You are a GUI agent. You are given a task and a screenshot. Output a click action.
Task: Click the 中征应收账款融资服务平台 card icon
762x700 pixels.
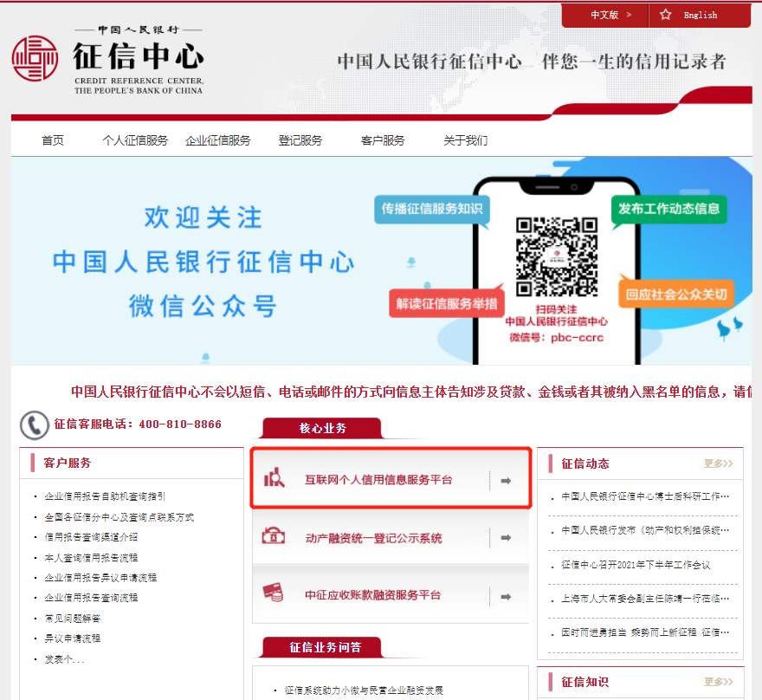(273, 593)
